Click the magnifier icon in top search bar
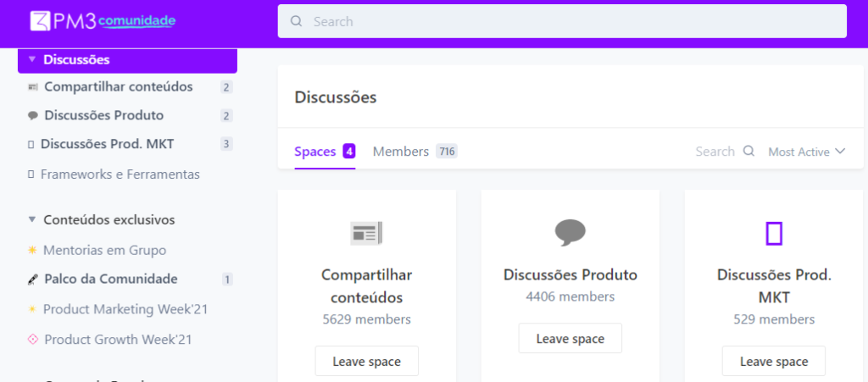868x382 pixels. click(x=296, y=21)
